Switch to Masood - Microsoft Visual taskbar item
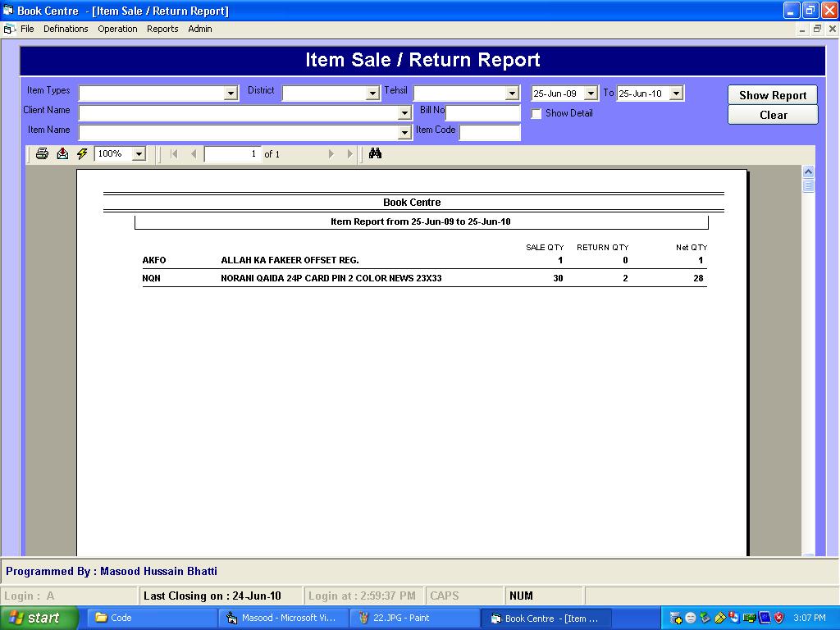The height and width of the screenshot is (630, 840). coord(283,618)
